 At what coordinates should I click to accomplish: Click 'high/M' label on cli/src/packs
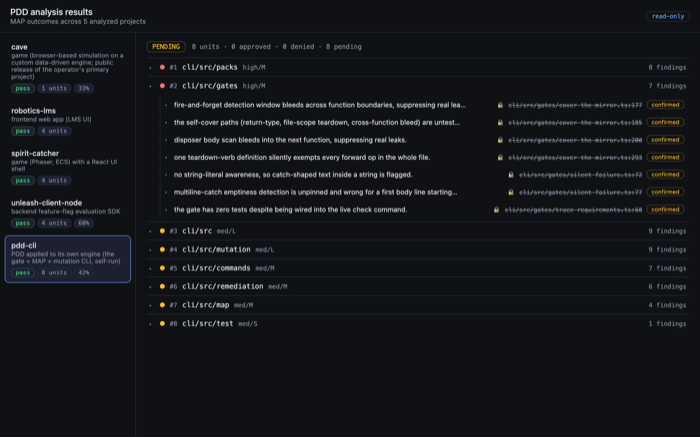tap(254, 67)
